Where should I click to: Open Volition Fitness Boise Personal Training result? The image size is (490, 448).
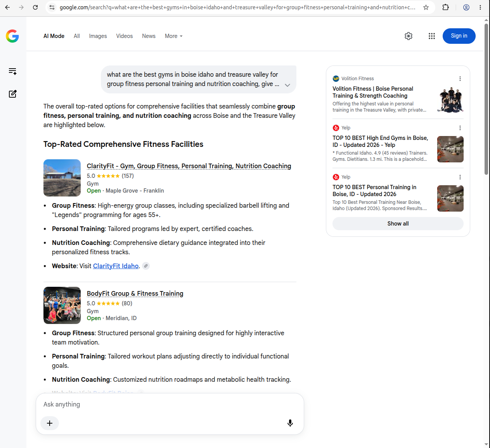point(373,92)
